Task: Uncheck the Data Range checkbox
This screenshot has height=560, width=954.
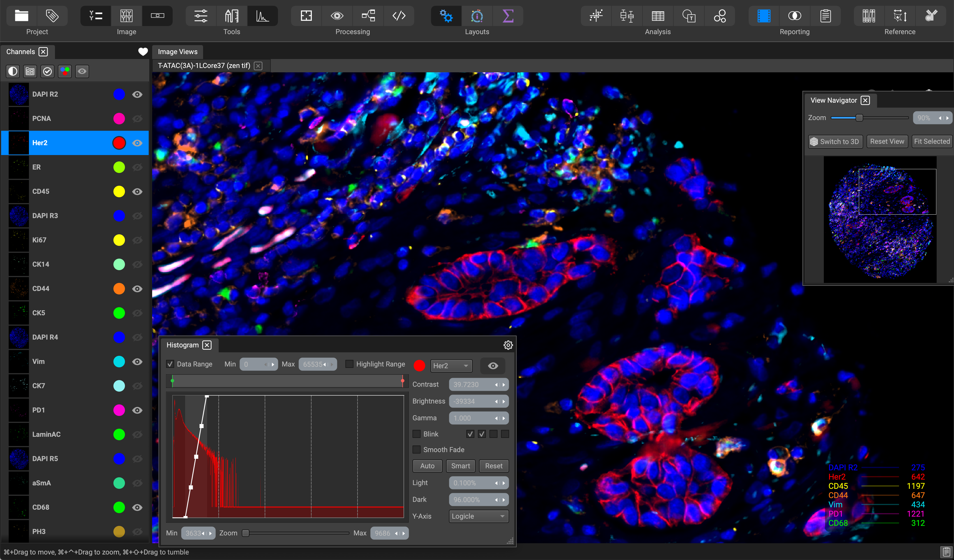Action: click(x=170, y=364)
